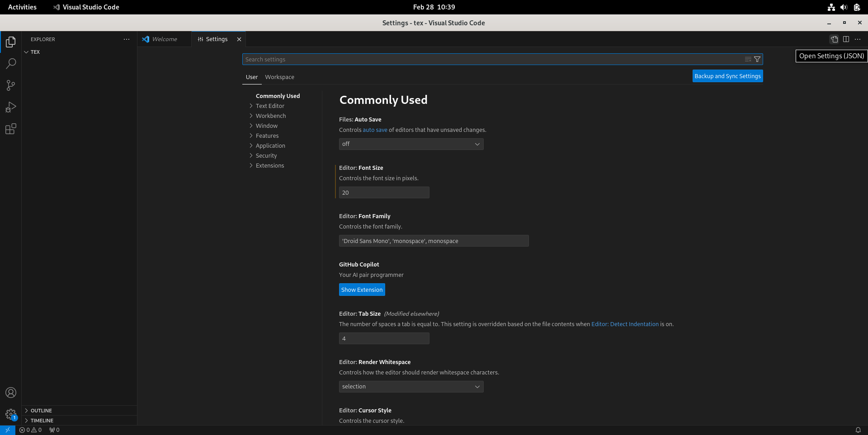Viewport: 868px width, 435px height.
Task: Open Editor: Detect Indentation link
Action: coord(625,324)
